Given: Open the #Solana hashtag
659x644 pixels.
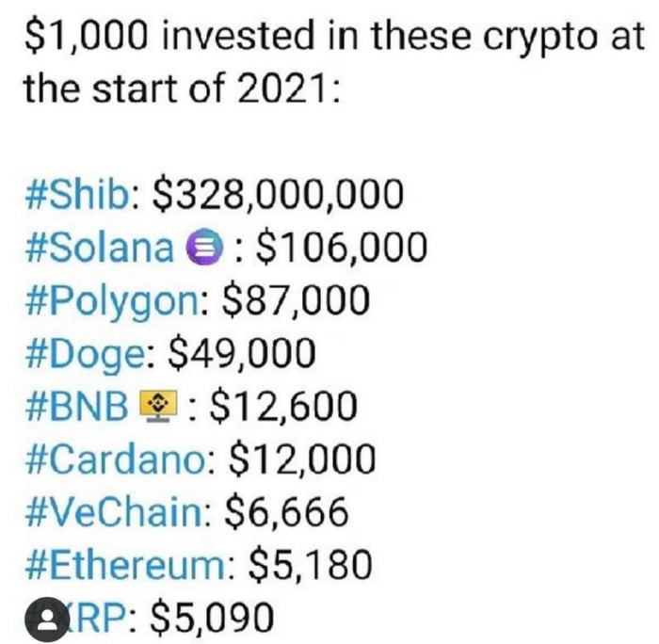Looking at the screenshot, I should (100, 248).
